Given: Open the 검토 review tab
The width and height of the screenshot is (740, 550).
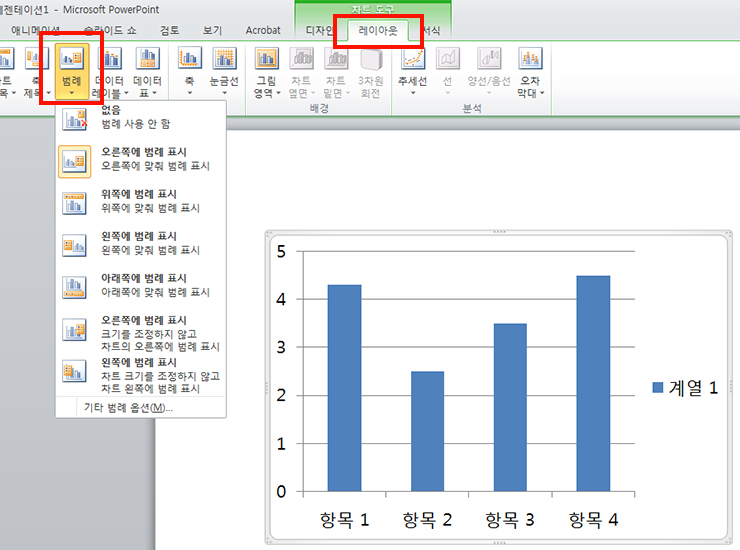Looking at the screenshot, I should (170, 32).
